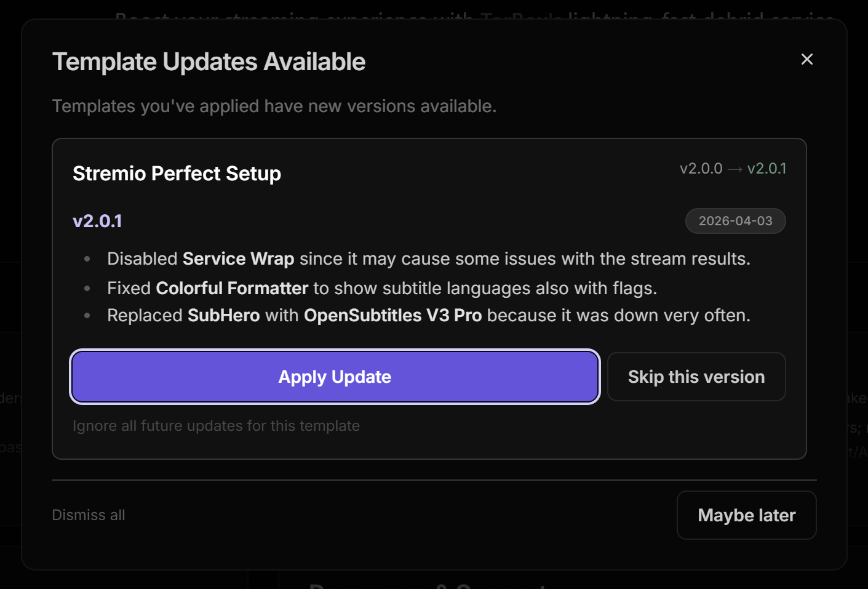Dismiss all template update notifications
The height and width of the screenshot is (589, 868).
tap(88, 515)
